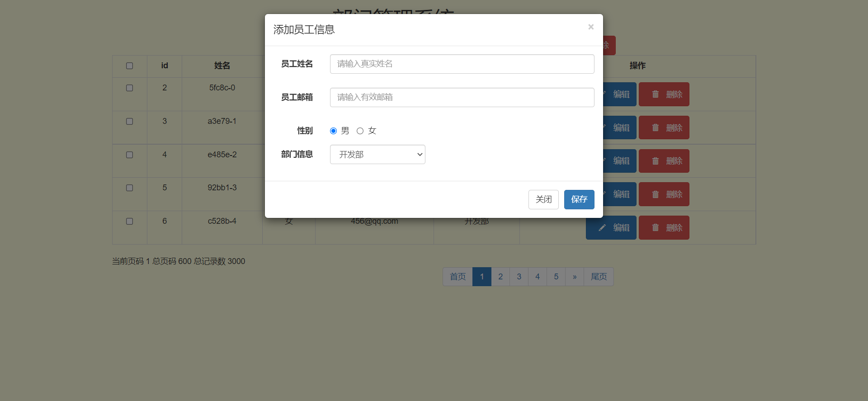Focus the employee name input field
Image resolution: width=868 pixels, height=401 pixels.
pos(462,64)
